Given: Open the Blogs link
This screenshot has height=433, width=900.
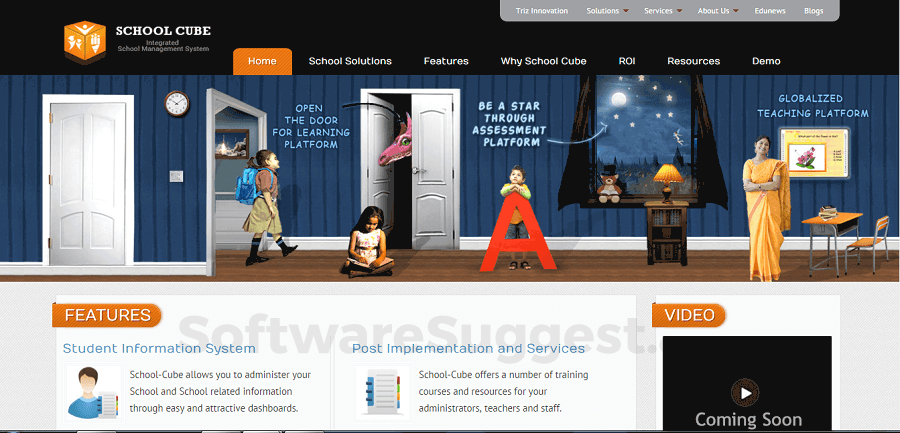Looking at the screenshot, I should [x=813, y=11].
